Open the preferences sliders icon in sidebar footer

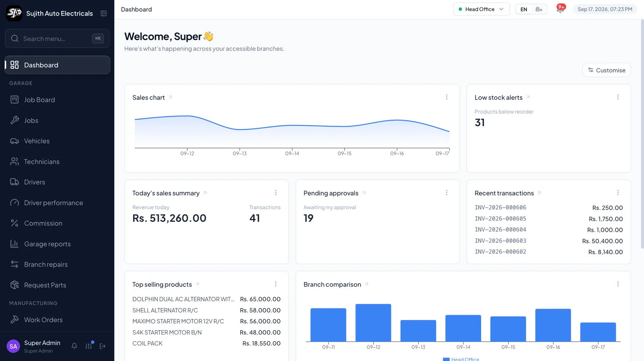click(x=89, y=346)
